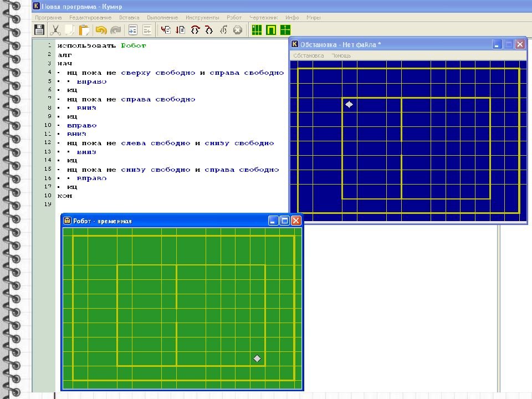
Task: Click the Save floppy disk icon
Action: pos(39,30)
